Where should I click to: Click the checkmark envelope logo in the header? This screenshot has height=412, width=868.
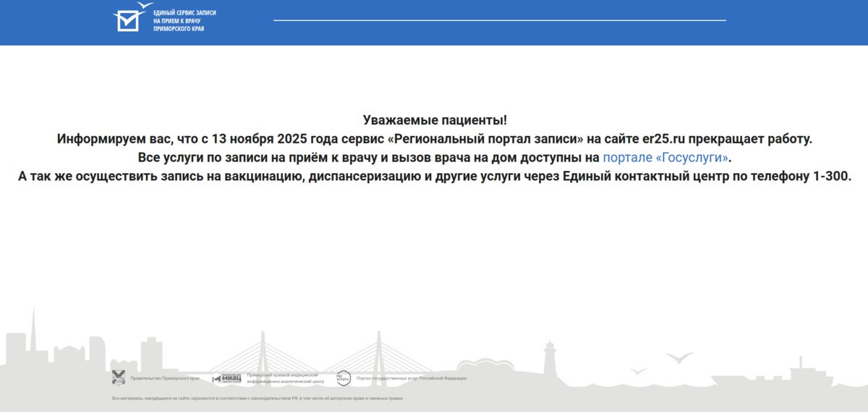click(127, 20)
